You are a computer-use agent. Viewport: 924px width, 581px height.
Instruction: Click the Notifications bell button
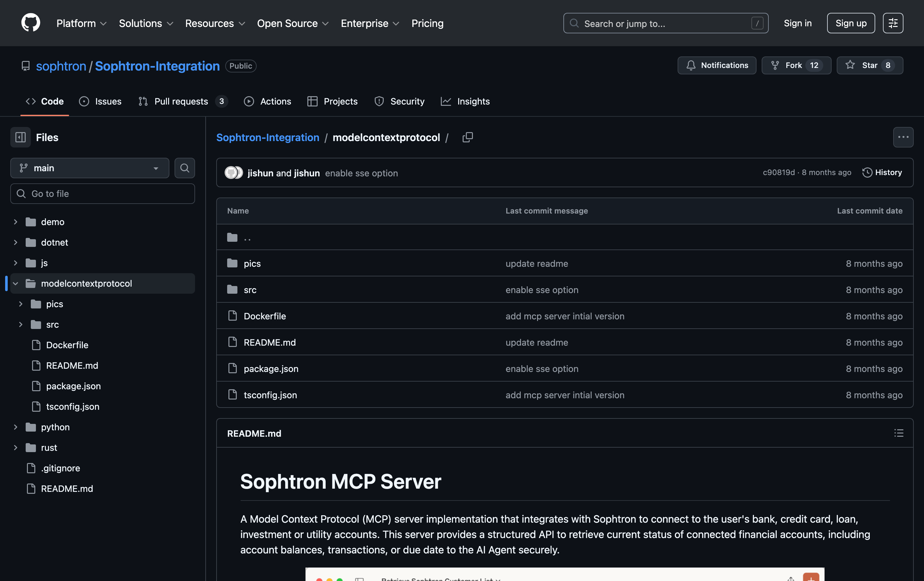coord(716,65)
